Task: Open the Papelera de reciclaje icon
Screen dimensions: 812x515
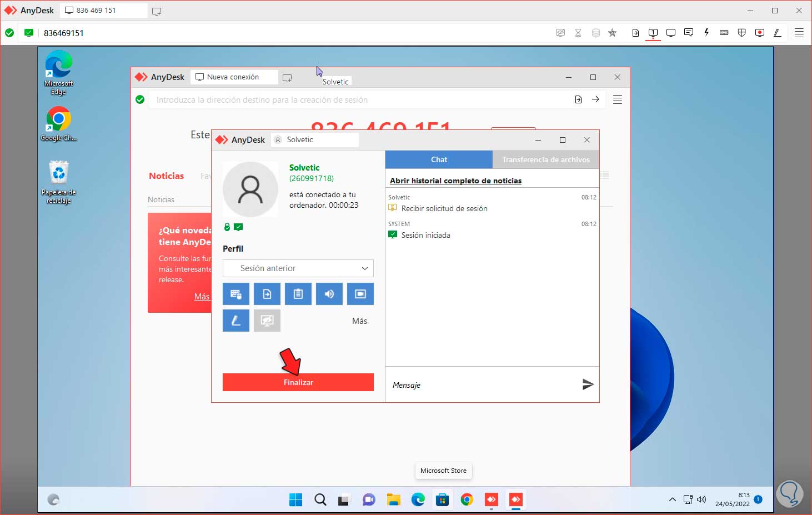Action: click(x=58, y=182)
